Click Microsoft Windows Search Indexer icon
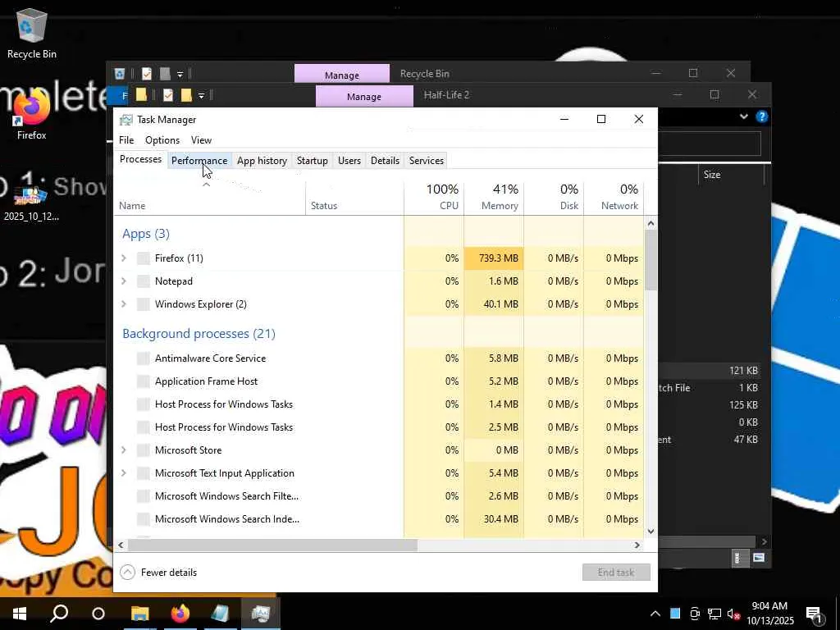The width and height of the screenshot is (840, 630). tap(143, 519)
